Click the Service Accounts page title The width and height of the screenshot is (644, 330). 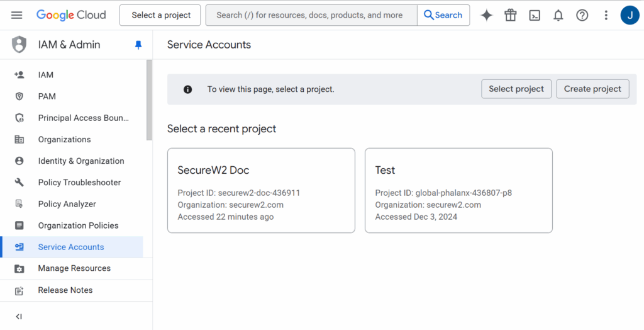(x=209, y=45)
